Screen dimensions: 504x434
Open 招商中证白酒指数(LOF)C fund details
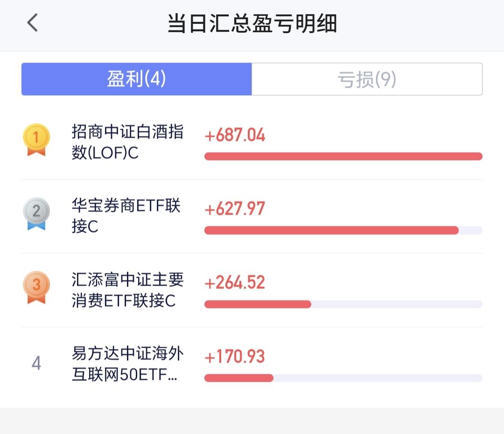pyautogui.click(x=127, y=142)
